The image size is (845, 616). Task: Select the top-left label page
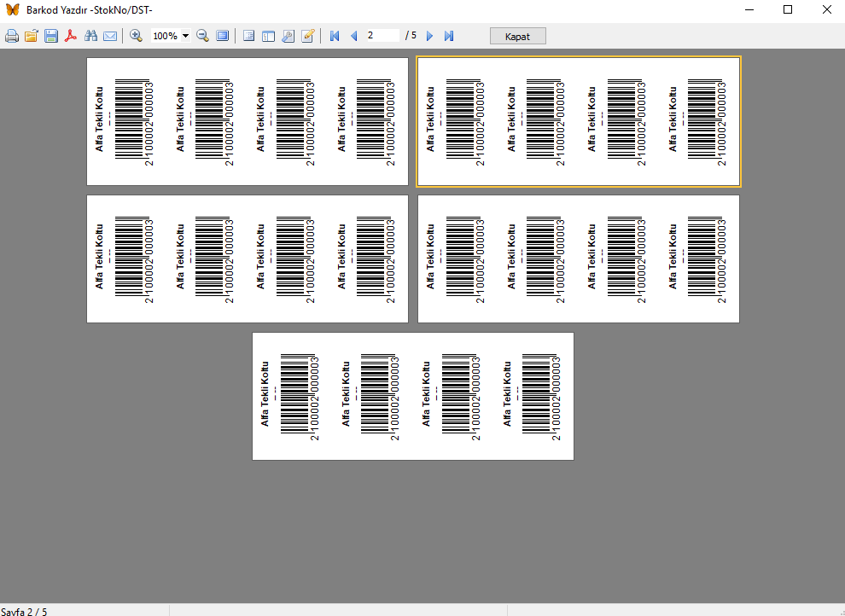pos(248,122)
